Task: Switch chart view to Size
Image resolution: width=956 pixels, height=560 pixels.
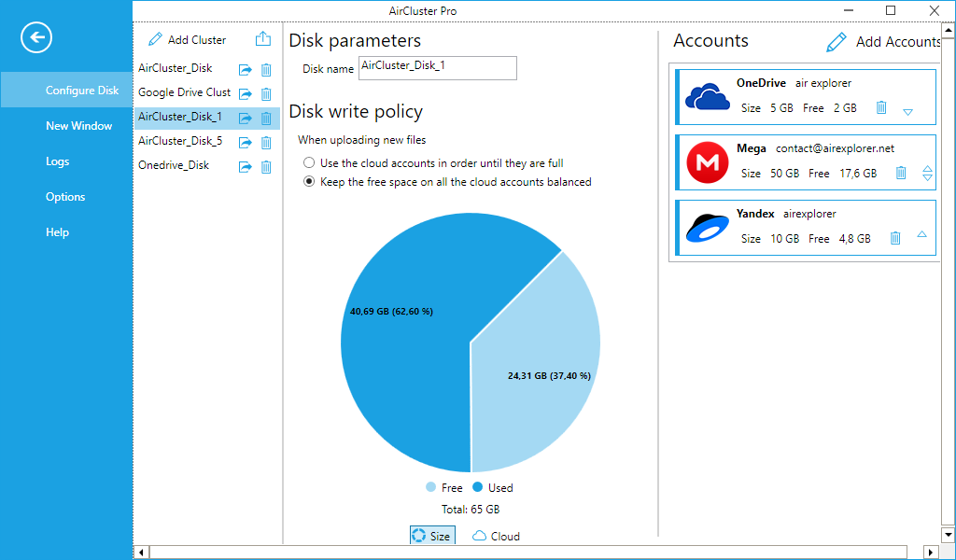Action: pos(432,536)
